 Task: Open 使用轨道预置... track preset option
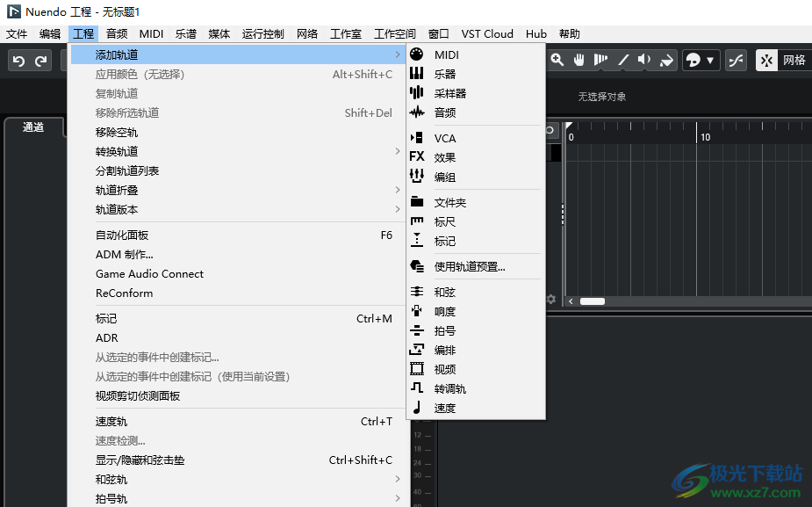(x=469, y=267)
